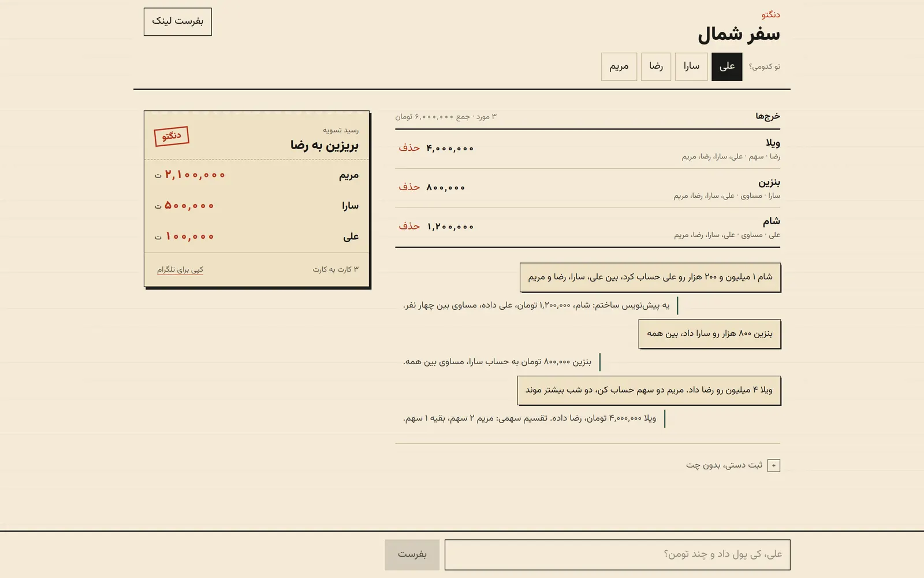Select سارا as current person
The height and width of the screenshot is (578, 924).
[691, 66]
